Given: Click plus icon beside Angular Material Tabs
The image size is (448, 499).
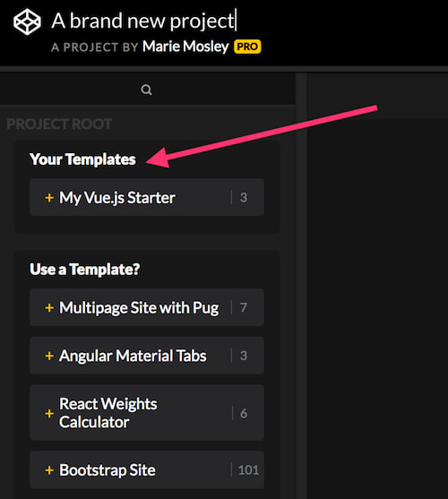Looking at the screenshot, I should (49, 356).
